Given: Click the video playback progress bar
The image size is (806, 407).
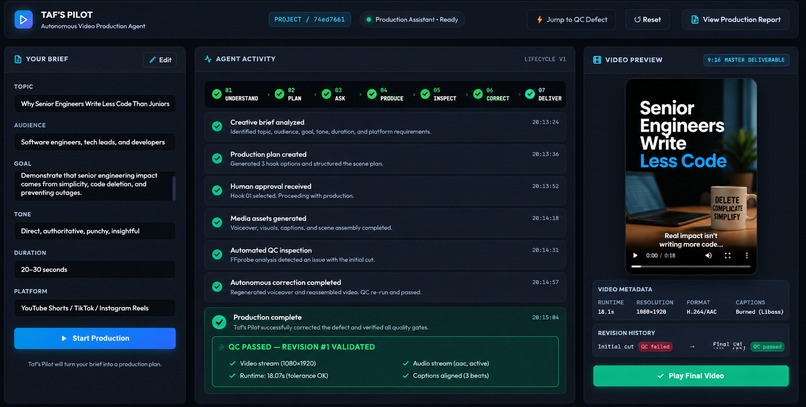Looking at the screenshot, I should point(690,266).
